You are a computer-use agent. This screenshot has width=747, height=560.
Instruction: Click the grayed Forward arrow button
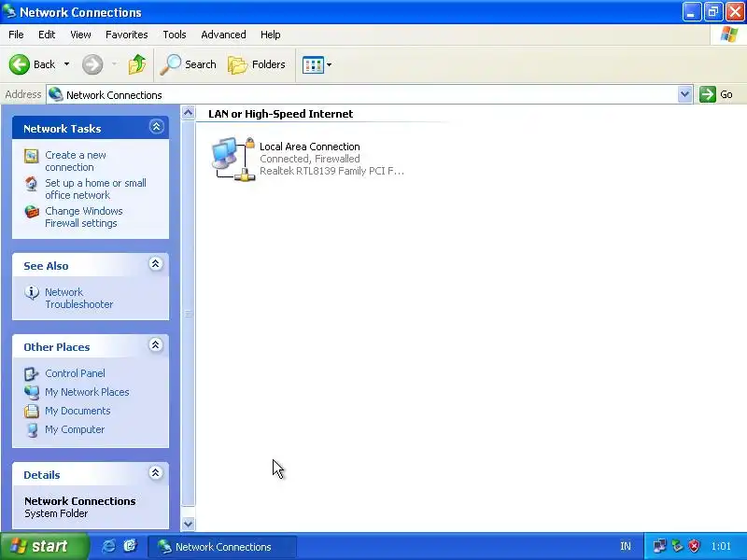coord(92,64)
